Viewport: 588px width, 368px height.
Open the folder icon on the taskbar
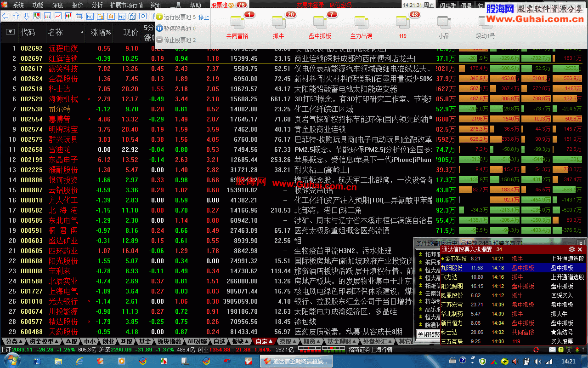(x=58, y=361)
